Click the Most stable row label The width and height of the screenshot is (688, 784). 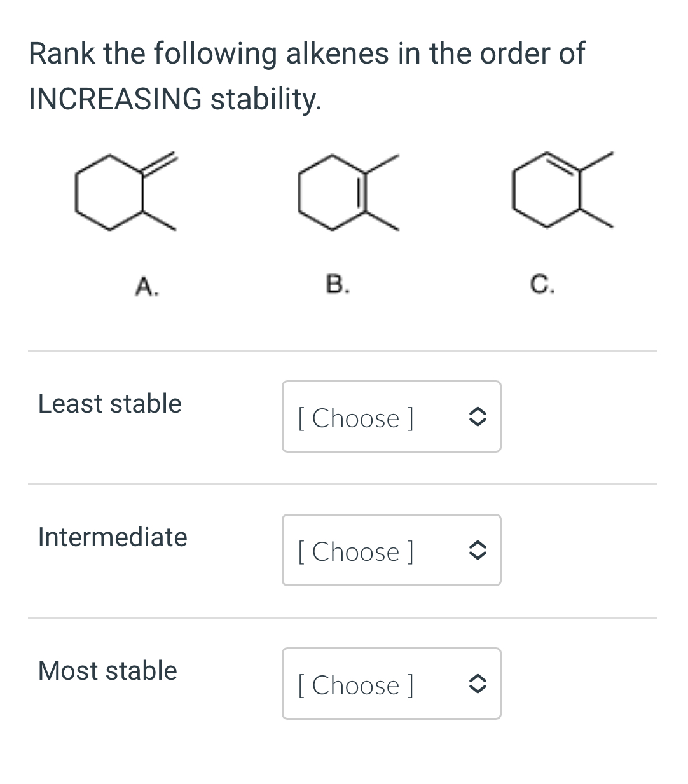(107, 670)
